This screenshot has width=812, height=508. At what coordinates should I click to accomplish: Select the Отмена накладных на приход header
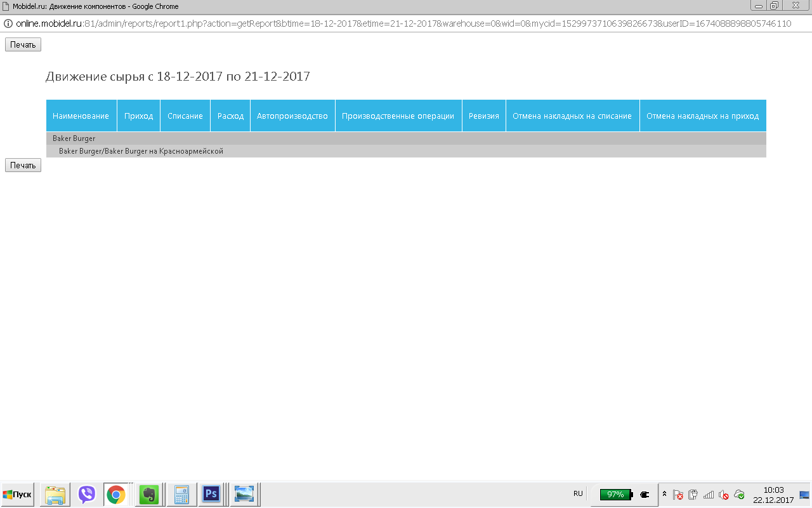click(703, 116)
